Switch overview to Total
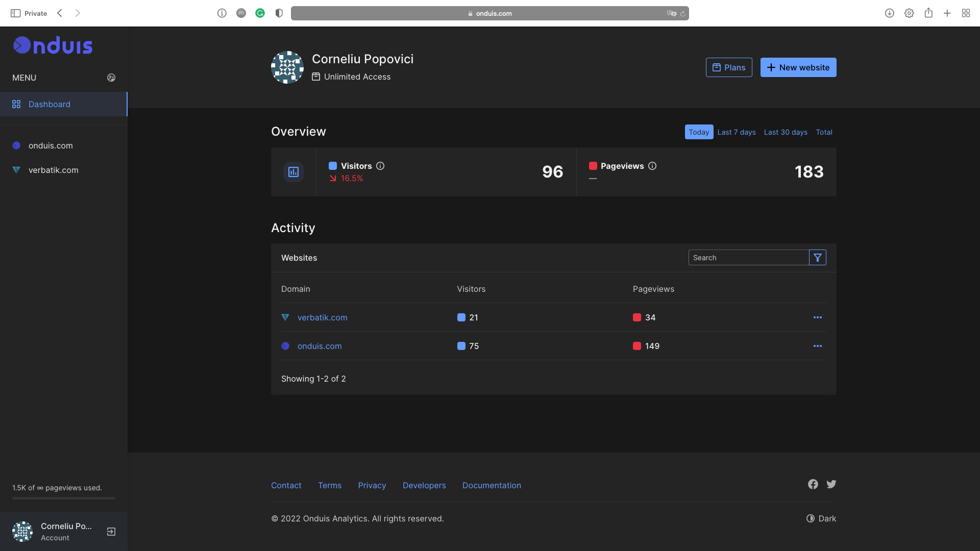Viewport: 980px width, 551px height. point(824,132)
